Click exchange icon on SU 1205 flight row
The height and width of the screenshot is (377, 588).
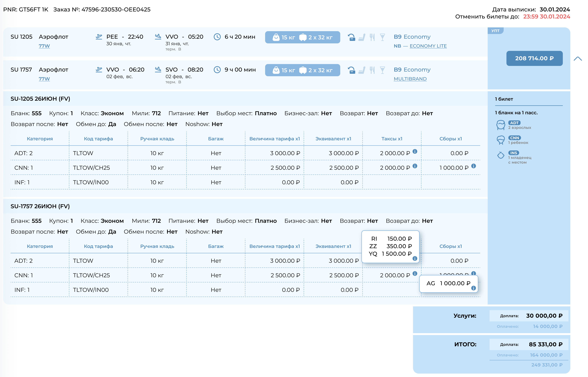coord(351,37)
